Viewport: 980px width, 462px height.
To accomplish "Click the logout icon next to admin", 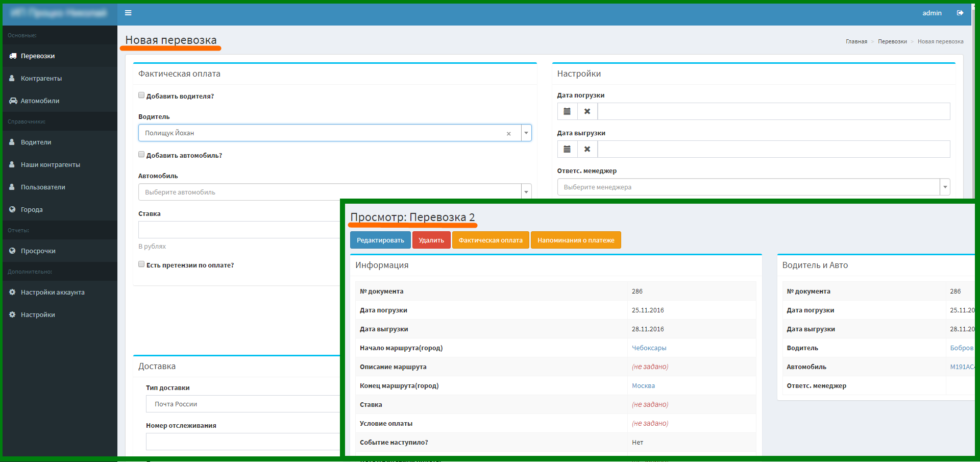I will (960, 13).
